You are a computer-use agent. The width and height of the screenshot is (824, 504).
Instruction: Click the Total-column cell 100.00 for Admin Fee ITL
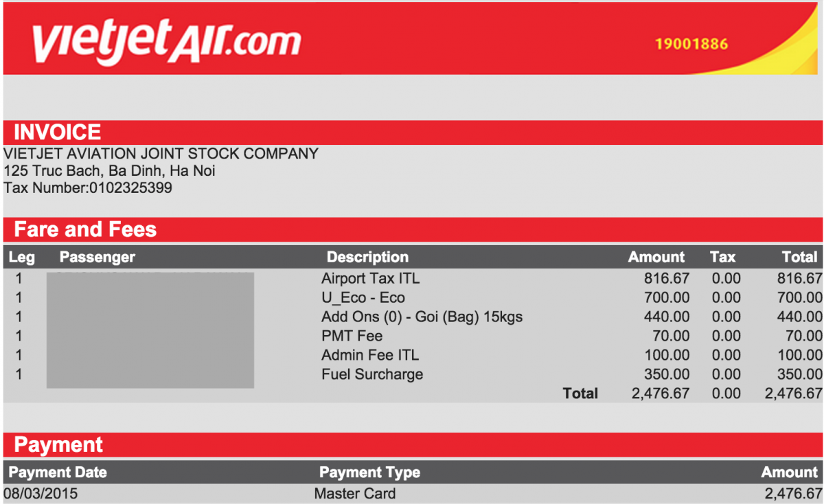point(799,356)
